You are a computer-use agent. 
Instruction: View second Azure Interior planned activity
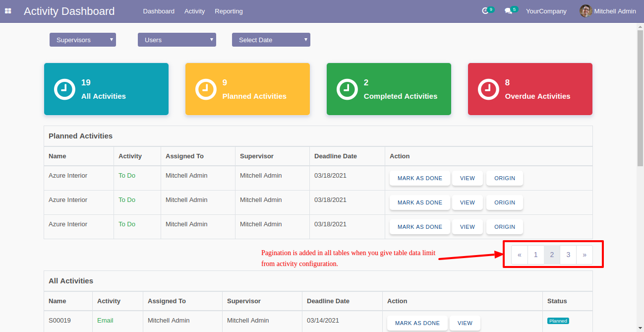pyautogui.click(x=468, y=202)
